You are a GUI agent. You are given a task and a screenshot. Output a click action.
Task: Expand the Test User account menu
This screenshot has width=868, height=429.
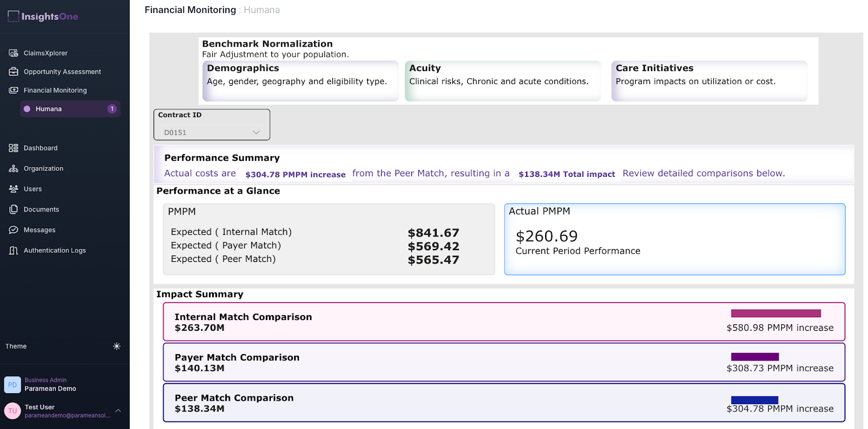pos(118,411)
